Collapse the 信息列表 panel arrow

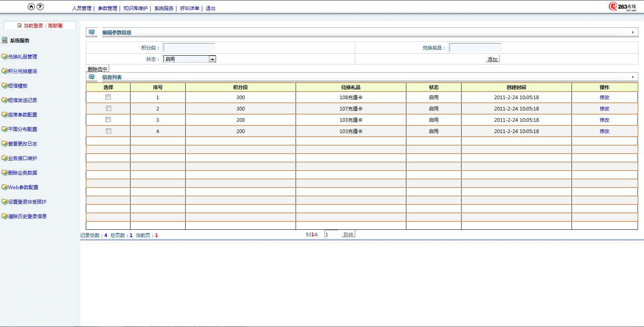point(633,77)
